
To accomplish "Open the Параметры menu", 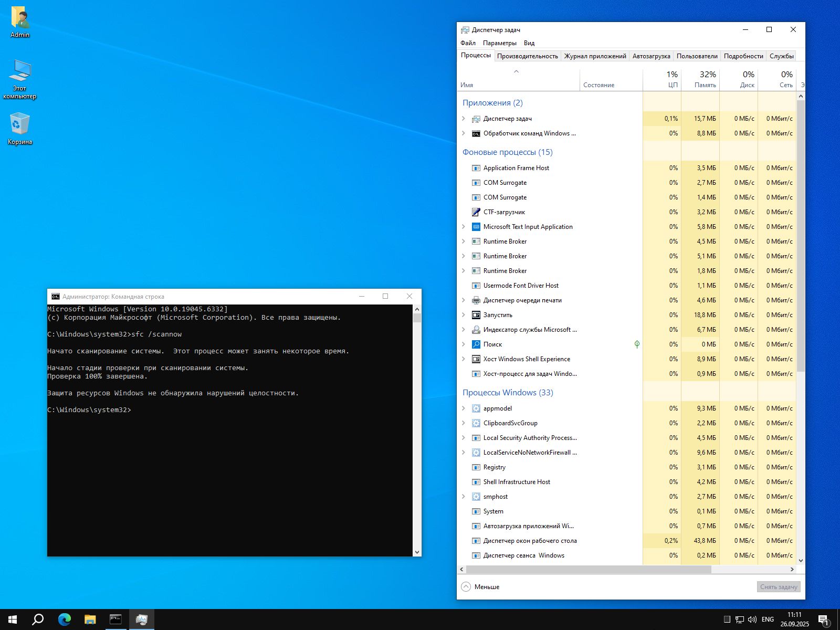I will pos(499,43).
